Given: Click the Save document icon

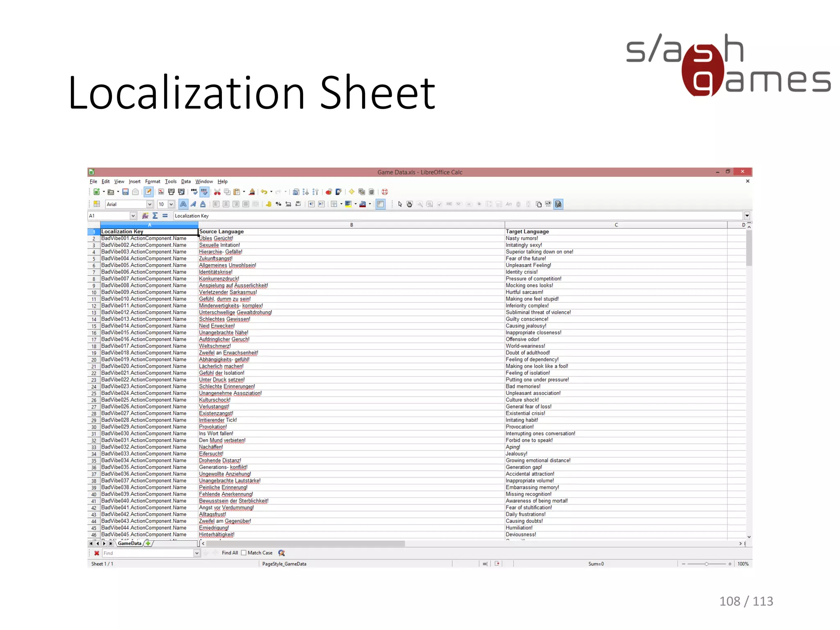Looking at the screenshot, I should (126, 192).
